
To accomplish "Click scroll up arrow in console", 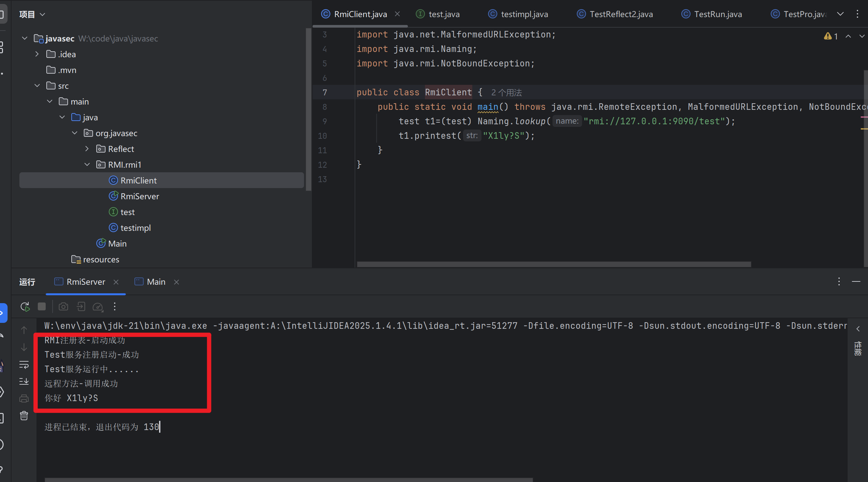I will (24, 330).
